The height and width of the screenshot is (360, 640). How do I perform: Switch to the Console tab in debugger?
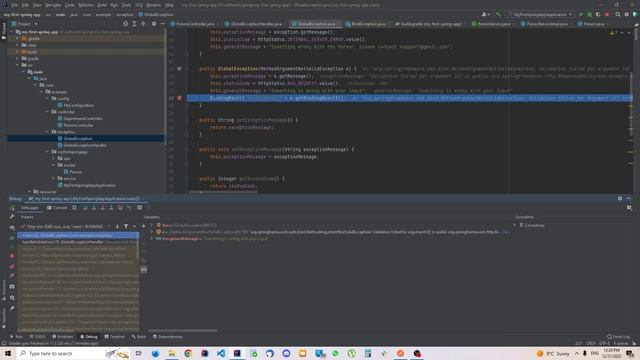tap(57, 208)
